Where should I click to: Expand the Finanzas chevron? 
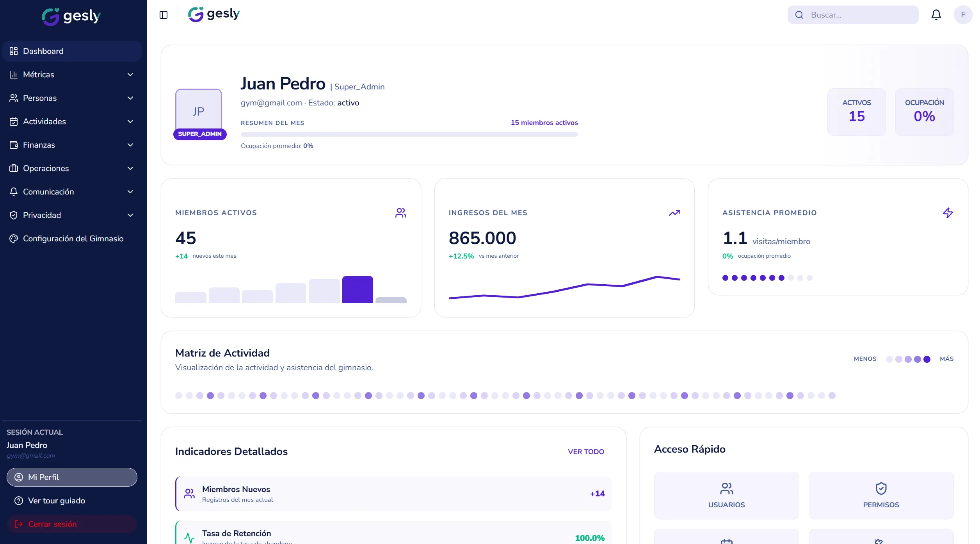(130, 145)
